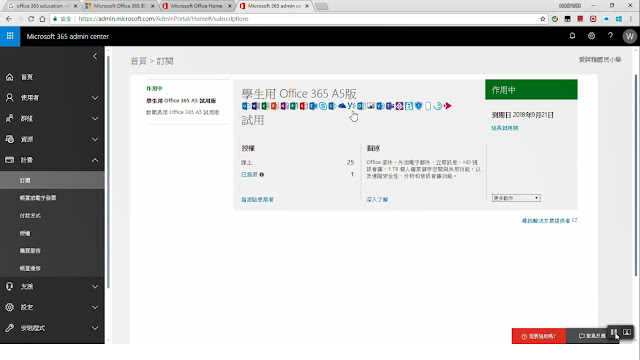Open find solution provider link
The width and height of the screenshot is (640, 360).
[549, 221]
